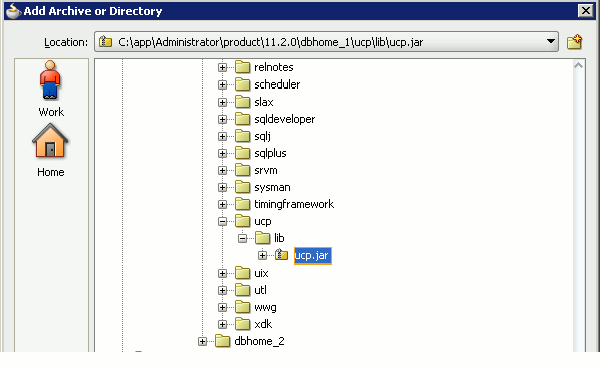Expand the scheduler folder
Image resolution: width=600 pixels, height=370 pixels.
click(222, 85)
